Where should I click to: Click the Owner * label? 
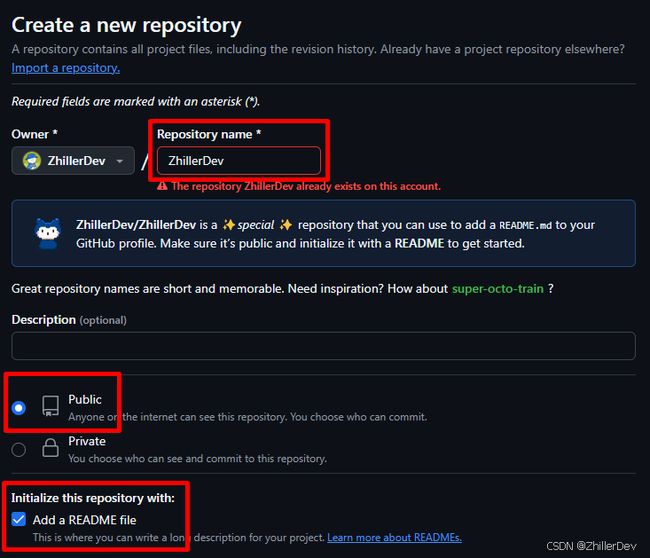click(34, 134)
